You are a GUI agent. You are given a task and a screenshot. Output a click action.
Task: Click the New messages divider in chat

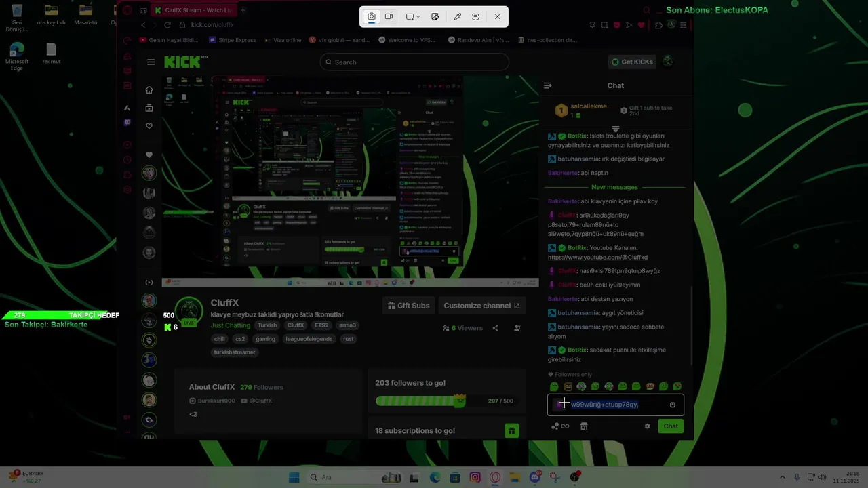pyautogui.click(x=614, y=187)
